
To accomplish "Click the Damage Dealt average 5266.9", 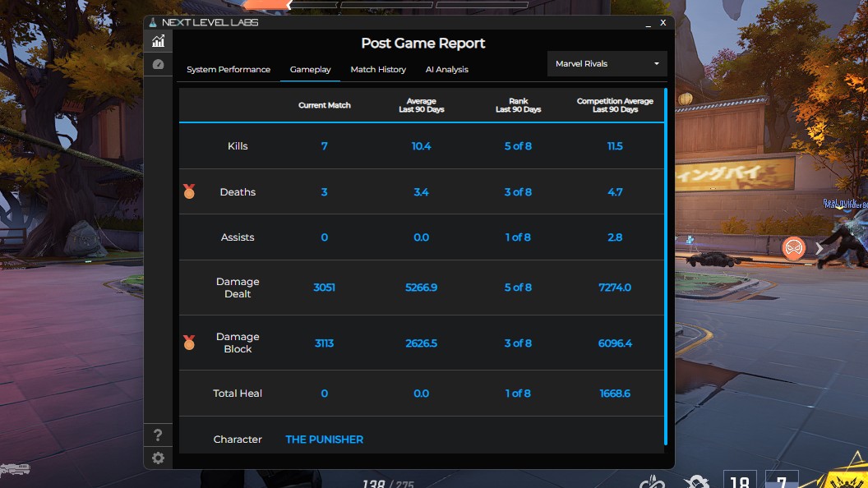I will pyautogui.click(x=422, y=288).
